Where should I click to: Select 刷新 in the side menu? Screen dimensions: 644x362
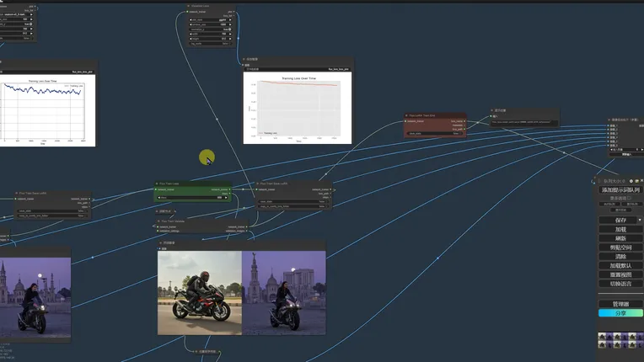(620, 238)
